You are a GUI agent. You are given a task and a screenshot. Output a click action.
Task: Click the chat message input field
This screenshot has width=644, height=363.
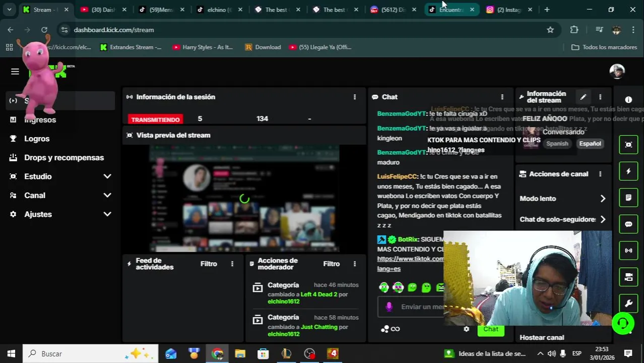(x=422, y=307)
